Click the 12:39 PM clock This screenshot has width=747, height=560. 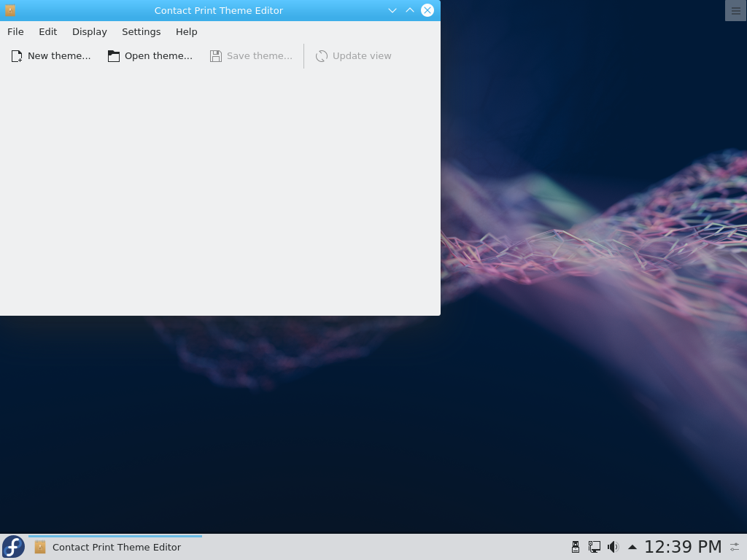click(x=683, y=547)
